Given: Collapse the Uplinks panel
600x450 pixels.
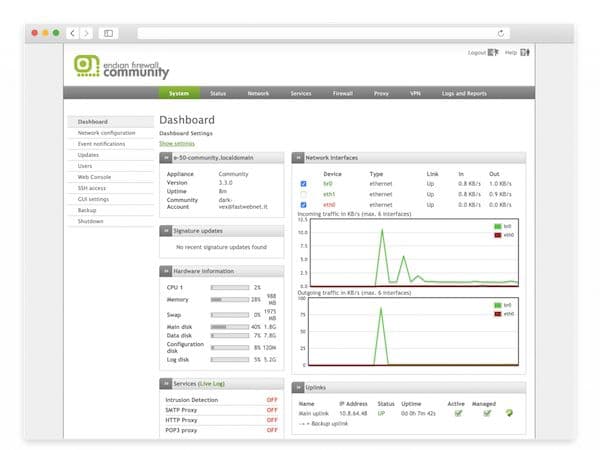Looking at the screenshot, I should [298, 388].
